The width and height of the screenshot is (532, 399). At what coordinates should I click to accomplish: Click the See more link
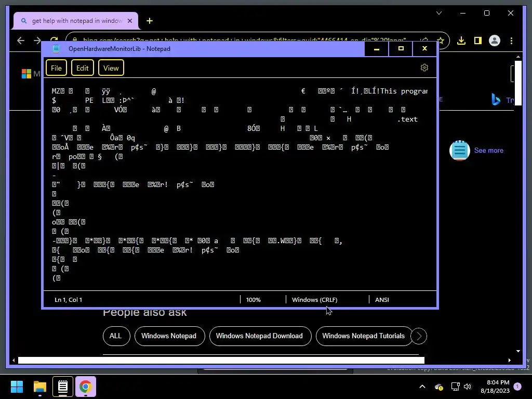[x=488, y=150]
